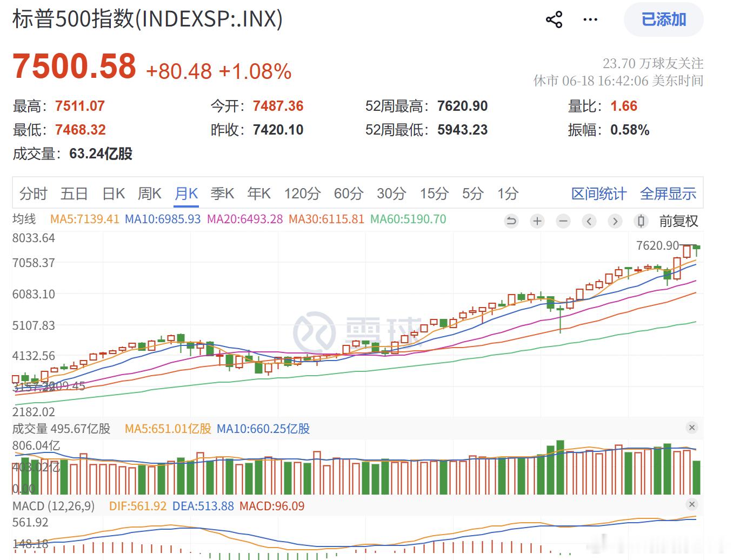Zoom in the chart with plus icon
The image size is (733, 560).
pyautogui.click(x=537, y=221)
